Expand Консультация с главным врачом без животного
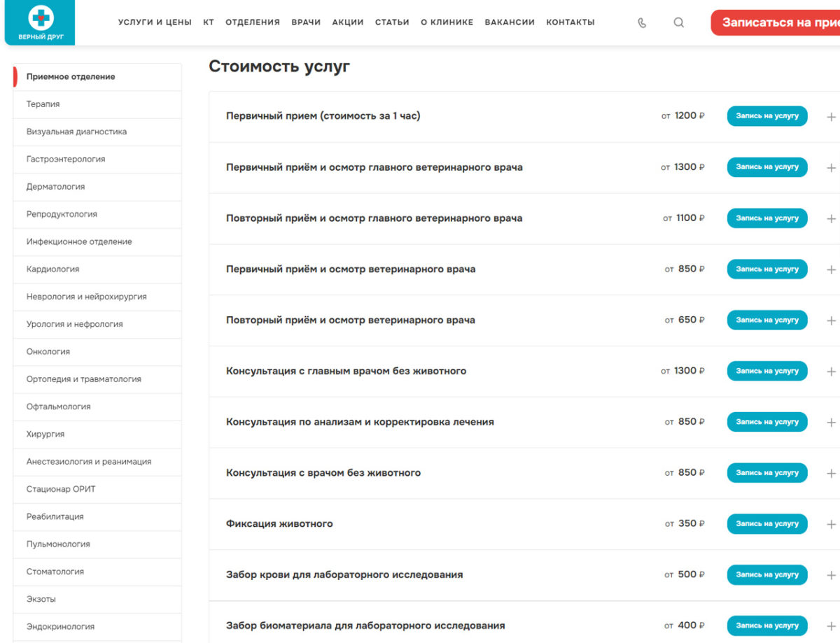 pyautogui.click(x=831, y=372)
